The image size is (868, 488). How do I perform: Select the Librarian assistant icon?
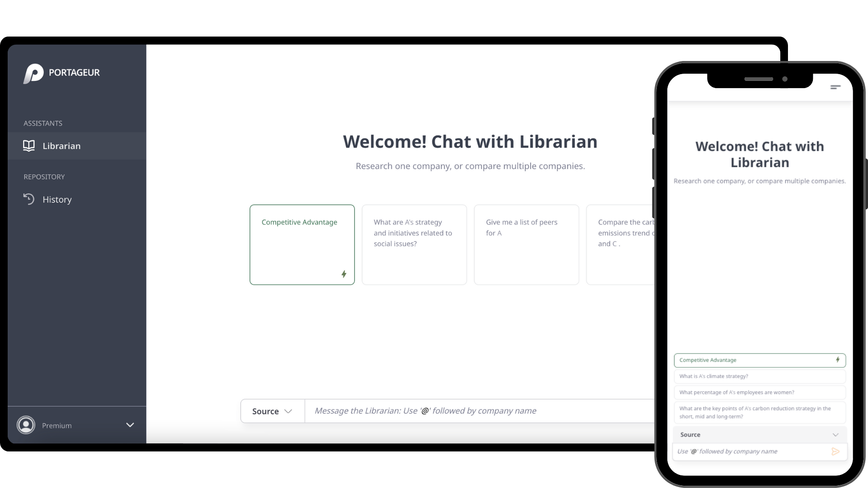pos(28,146)
